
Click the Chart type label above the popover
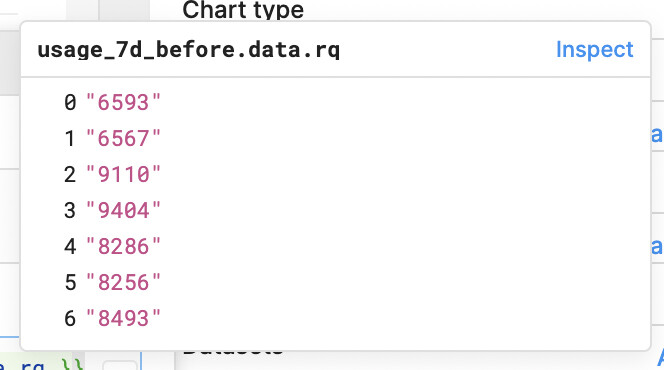pos(243,9)
